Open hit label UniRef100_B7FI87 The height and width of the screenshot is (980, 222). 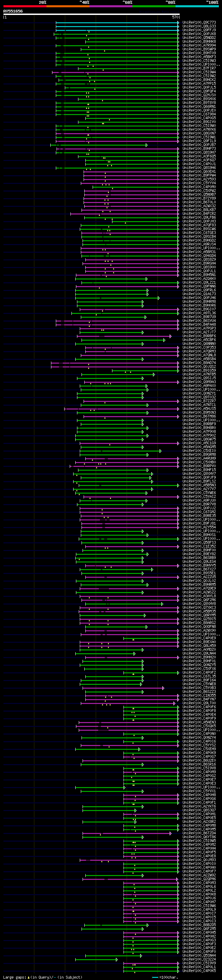[x=199, y=68]
